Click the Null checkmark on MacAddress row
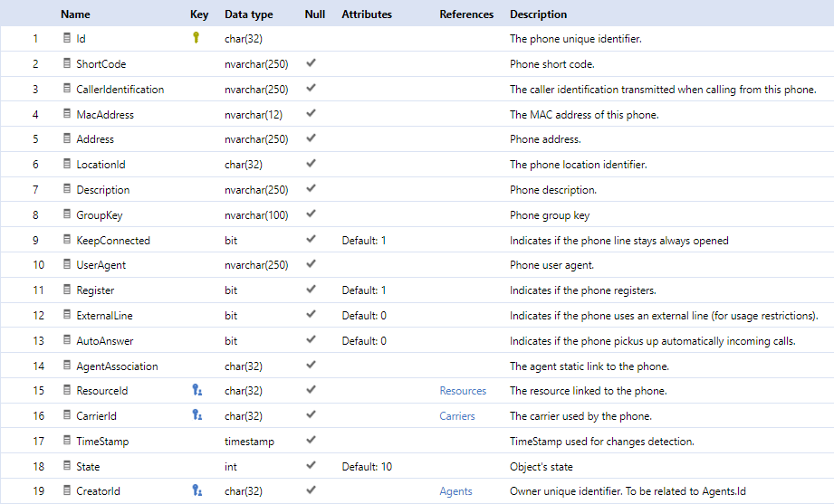Viewport: 834px width, 504px height. point(312,113)
